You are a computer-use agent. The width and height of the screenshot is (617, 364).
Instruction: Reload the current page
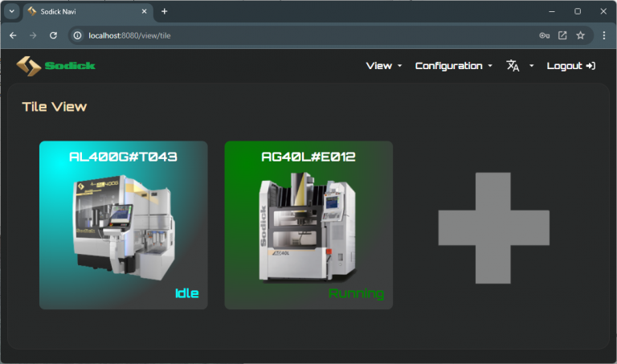click(x=54, y=35)
